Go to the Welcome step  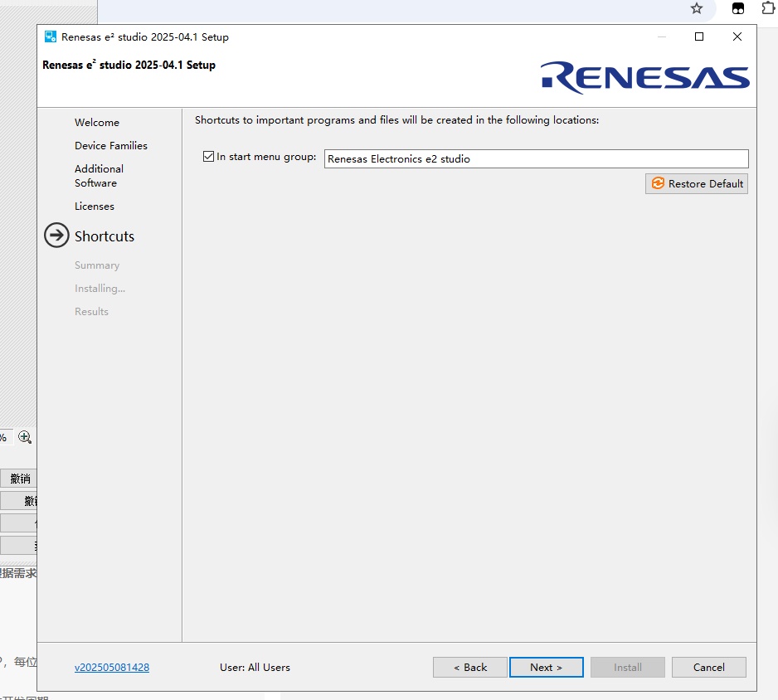point(97,123)
